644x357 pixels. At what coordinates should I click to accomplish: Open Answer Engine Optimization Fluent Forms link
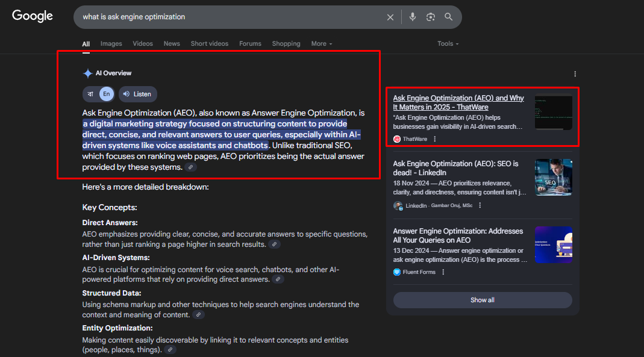458,235
